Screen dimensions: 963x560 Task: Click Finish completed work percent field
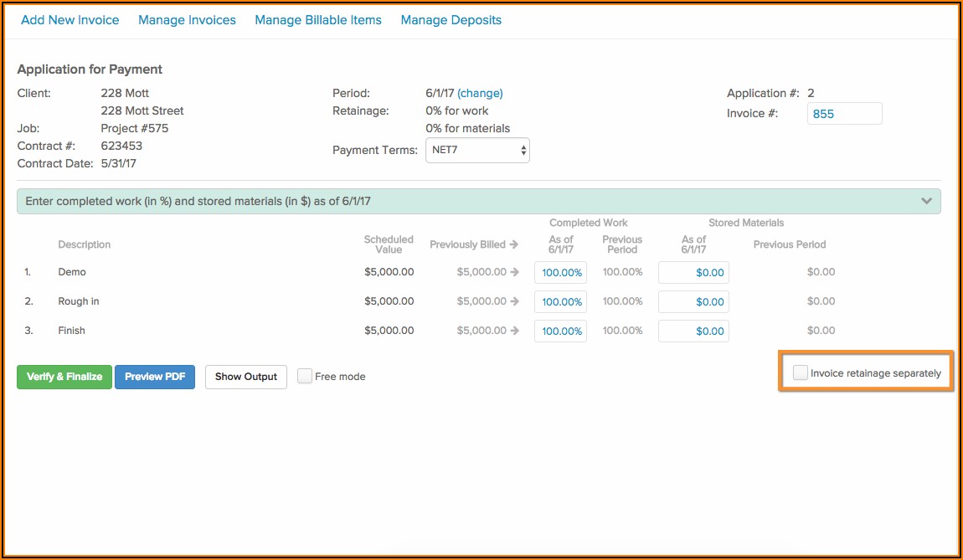560,331
